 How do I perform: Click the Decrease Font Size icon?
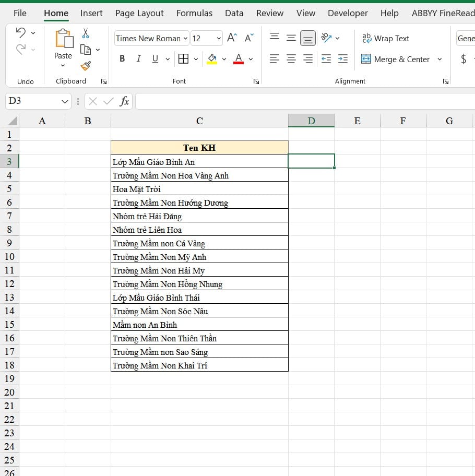[x=249, y=38]
